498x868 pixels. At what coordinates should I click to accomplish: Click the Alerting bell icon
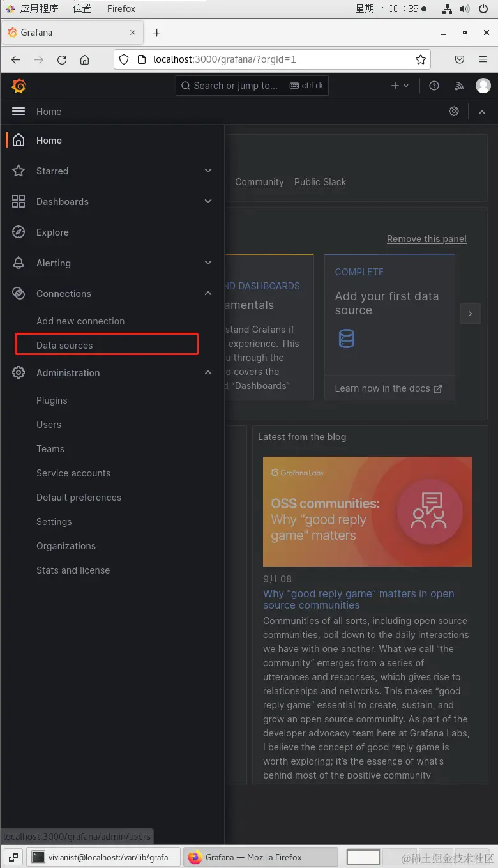click(19, 263)
